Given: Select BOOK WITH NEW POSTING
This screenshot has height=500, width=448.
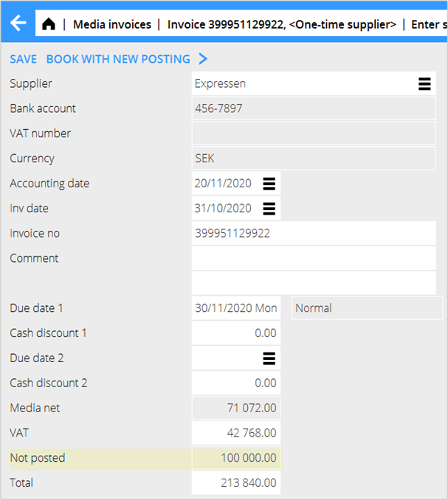Looking at the screenshot, I should click(x=118, y=59).
